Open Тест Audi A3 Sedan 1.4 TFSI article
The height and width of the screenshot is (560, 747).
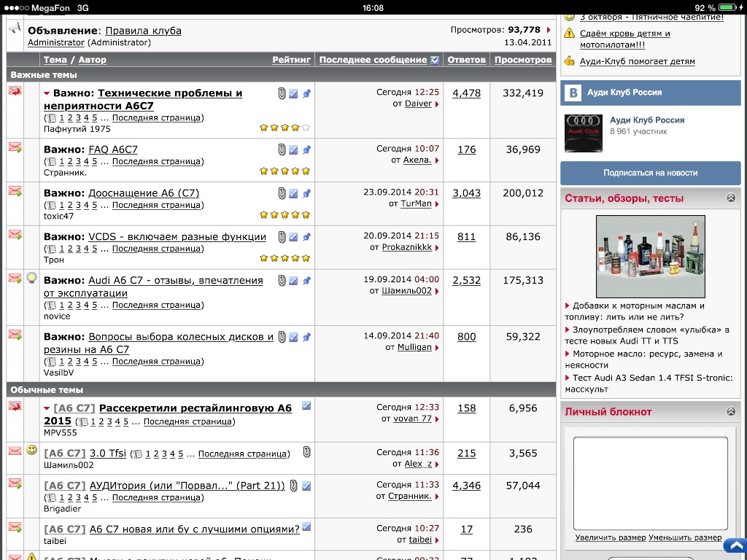click(649, 384)
